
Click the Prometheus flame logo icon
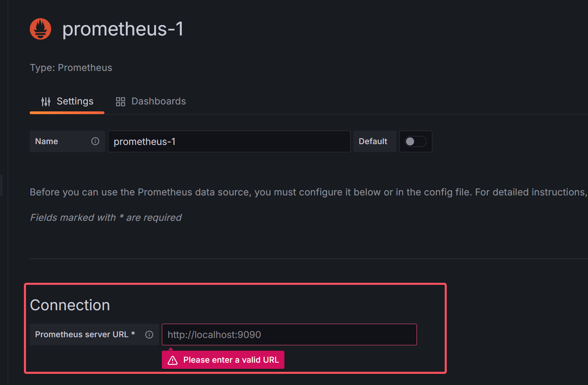(40, 29)
